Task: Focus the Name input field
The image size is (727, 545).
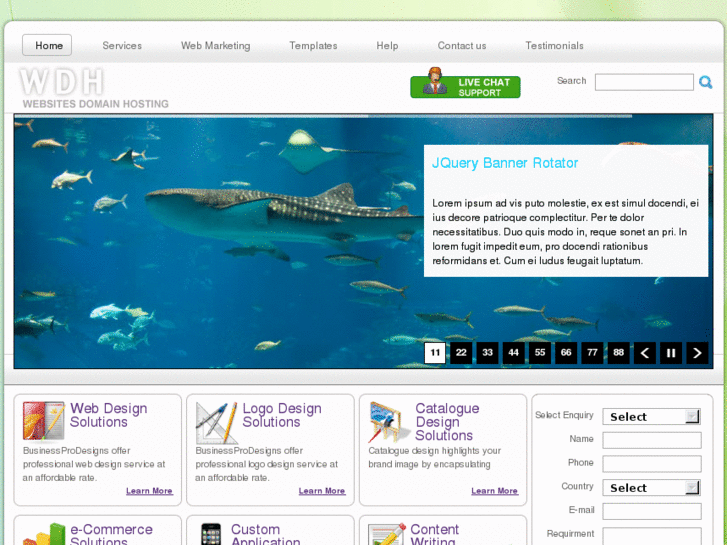Action: pos(652,440)
